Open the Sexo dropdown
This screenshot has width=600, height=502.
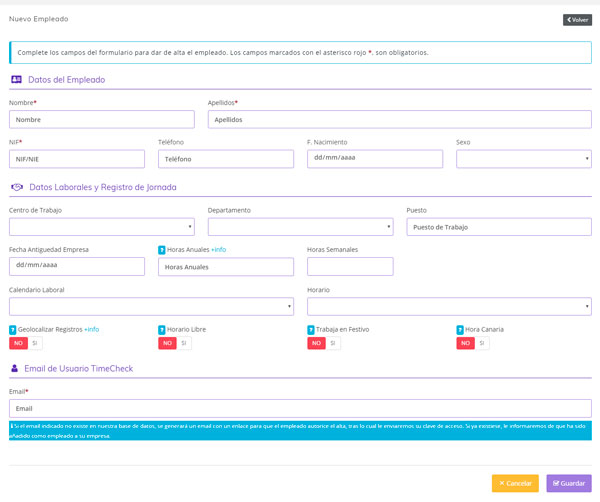(x=524, y=159)
